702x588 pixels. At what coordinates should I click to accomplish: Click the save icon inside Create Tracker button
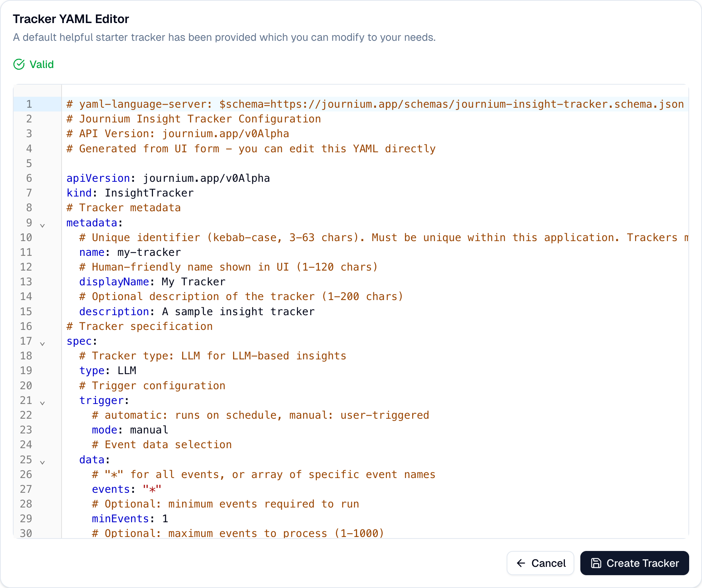coord(596,563)
